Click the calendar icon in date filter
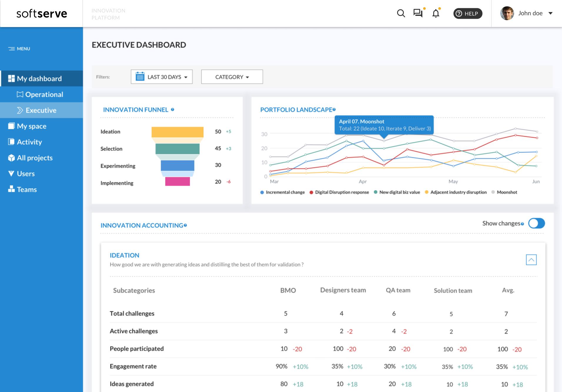The width and height of the screenshot is (562, 392). pyautogui.click(x=140, y=76)
